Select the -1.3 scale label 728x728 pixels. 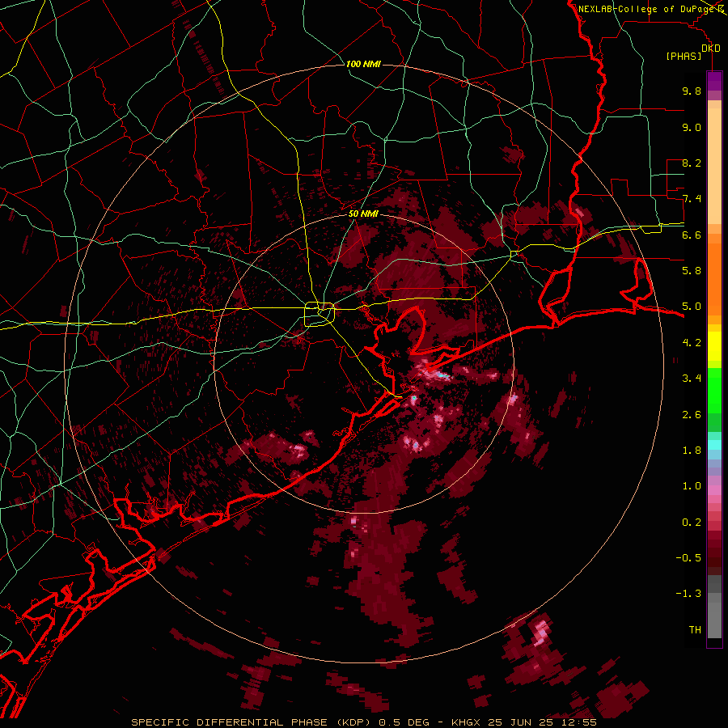coord(688,594)
